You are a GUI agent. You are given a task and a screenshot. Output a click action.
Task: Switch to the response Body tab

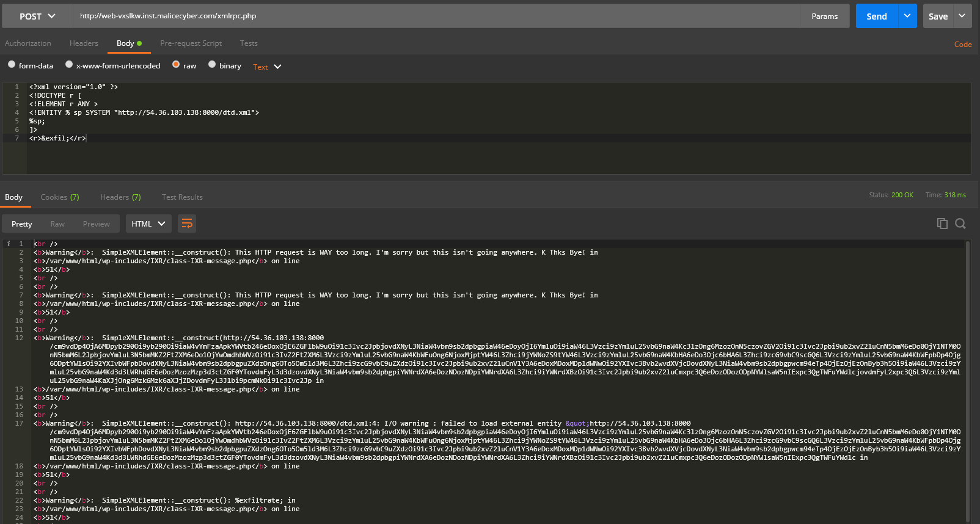tap(13, 197)
